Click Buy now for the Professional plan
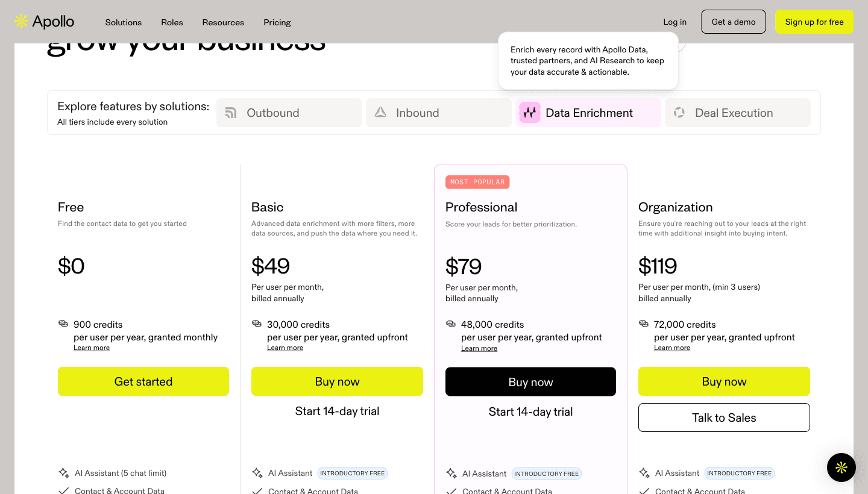This screenshot has width=868, height=494. (x=530, y=381)
